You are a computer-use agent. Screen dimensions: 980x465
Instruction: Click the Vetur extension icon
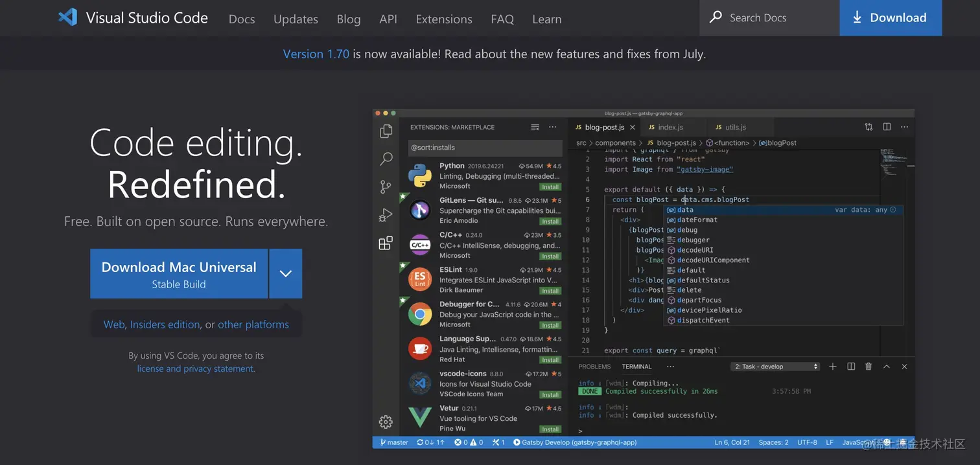coord(420,418)
